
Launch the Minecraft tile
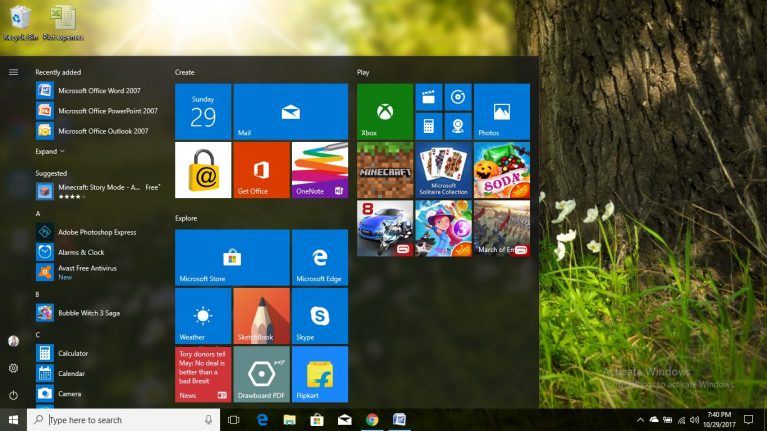coord(385,170)
